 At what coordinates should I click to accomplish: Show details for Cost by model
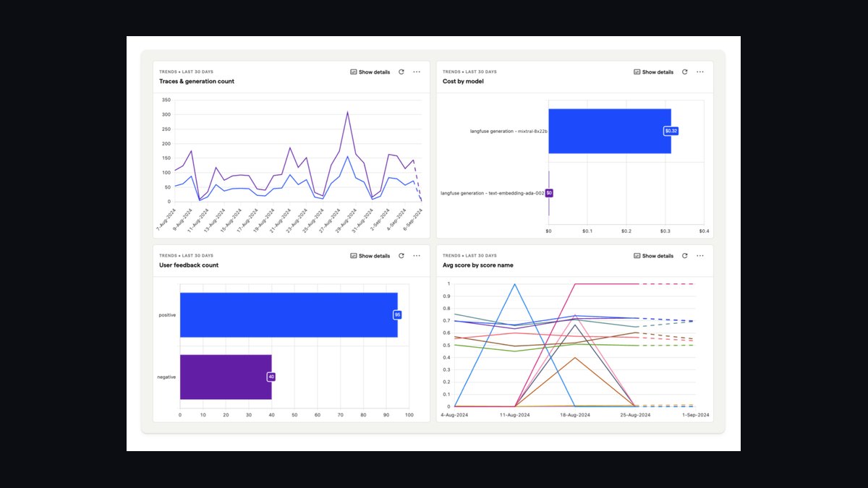click(653, 72)
